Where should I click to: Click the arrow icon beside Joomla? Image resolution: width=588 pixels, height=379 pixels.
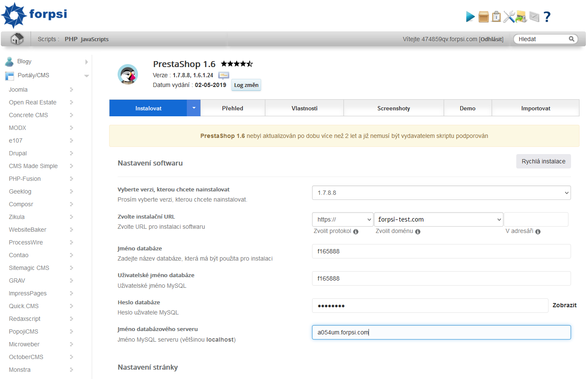[x=71, y=90]
